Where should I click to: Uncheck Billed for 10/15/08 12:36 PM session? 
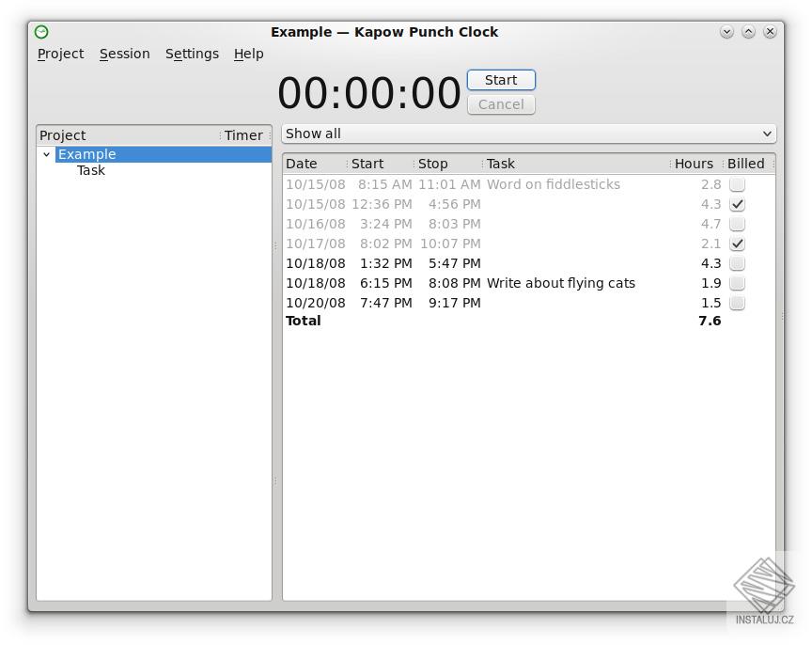pyautogui.click(x=738, y=205)
